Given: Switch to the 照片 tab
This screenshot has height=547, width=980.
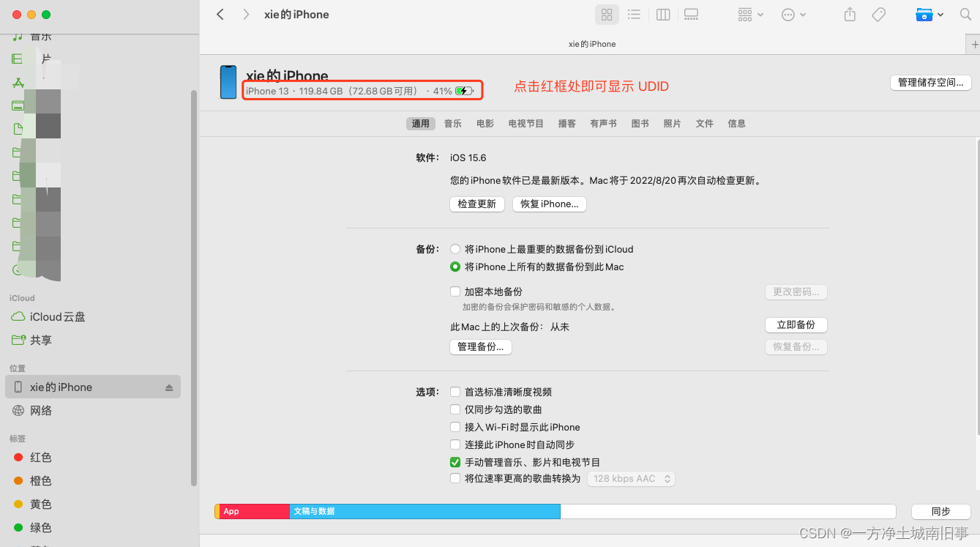Looking at the screenshot, I should (x=673, y=124).
